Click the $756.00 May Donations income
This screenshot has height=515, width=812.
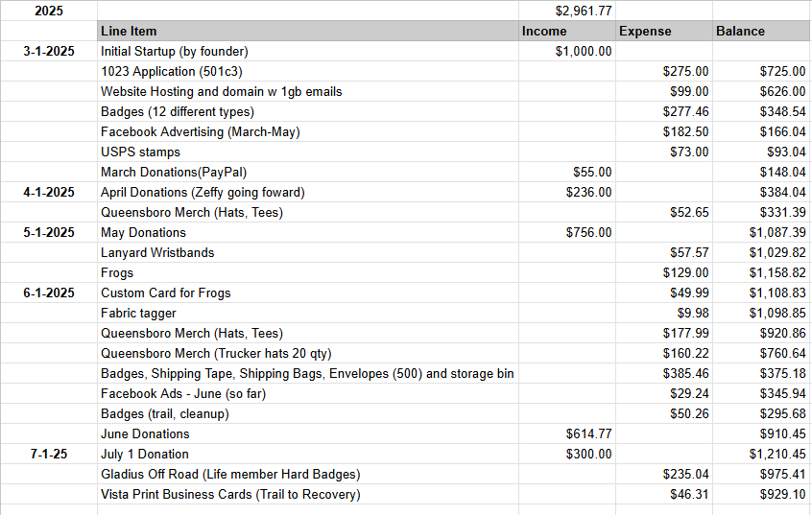567,233
